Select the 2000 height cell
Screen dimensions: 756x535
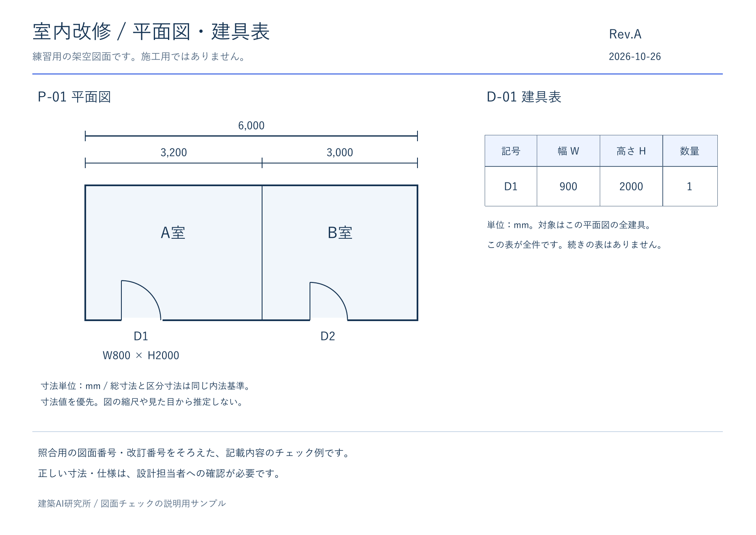(x=631, y=186)
